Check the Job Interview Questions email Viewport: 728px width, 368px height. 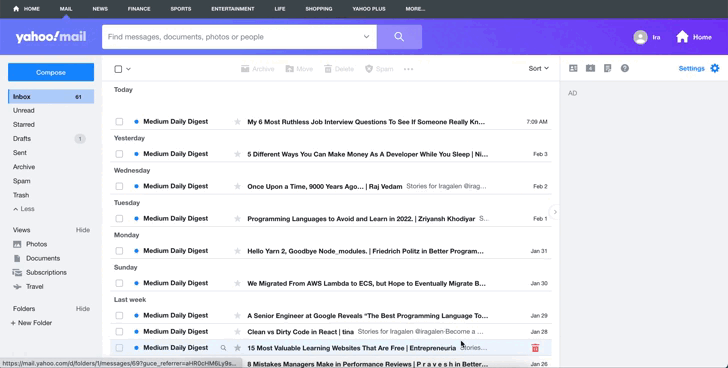pos(119,122)
